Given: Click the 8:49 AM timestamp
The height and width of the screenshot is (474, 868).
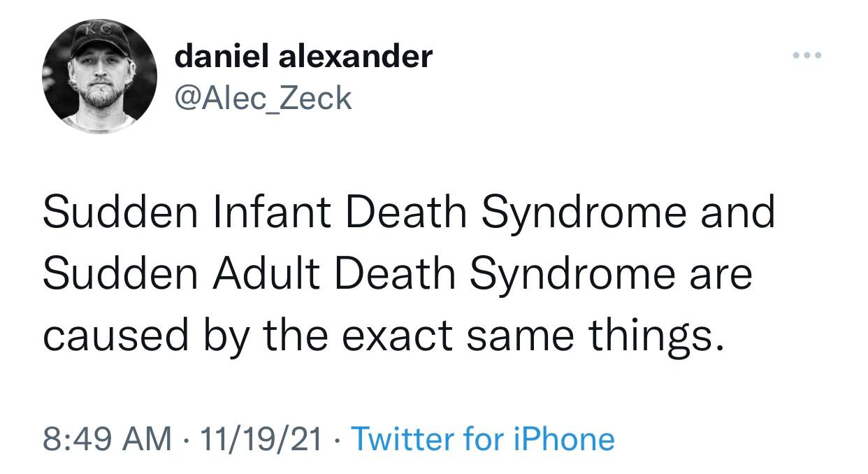Looking at the screenshot, I should tap(106, 440).
